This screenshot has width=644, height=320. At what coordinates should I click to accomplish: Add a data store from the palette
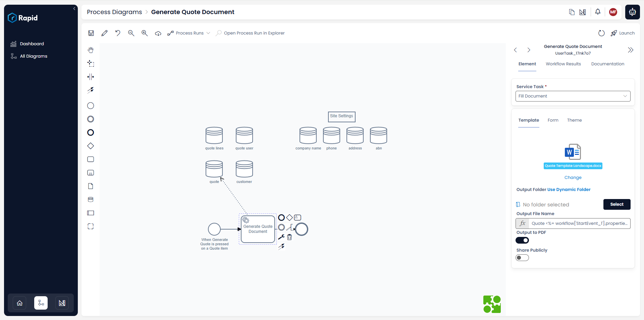click(x=91, y=200)
